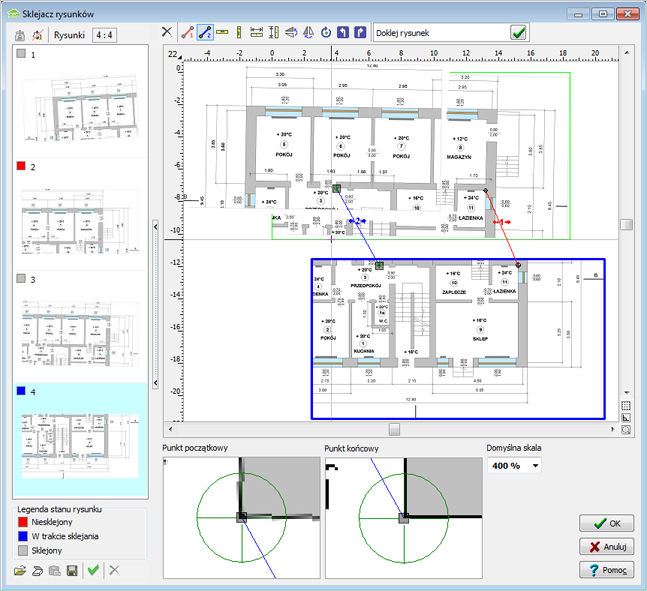This screenshot has width=647, height=591.
Task: Open the Domyślna skala 400 % dropdown
Action: pyautogui.click(x=535, y=466)
